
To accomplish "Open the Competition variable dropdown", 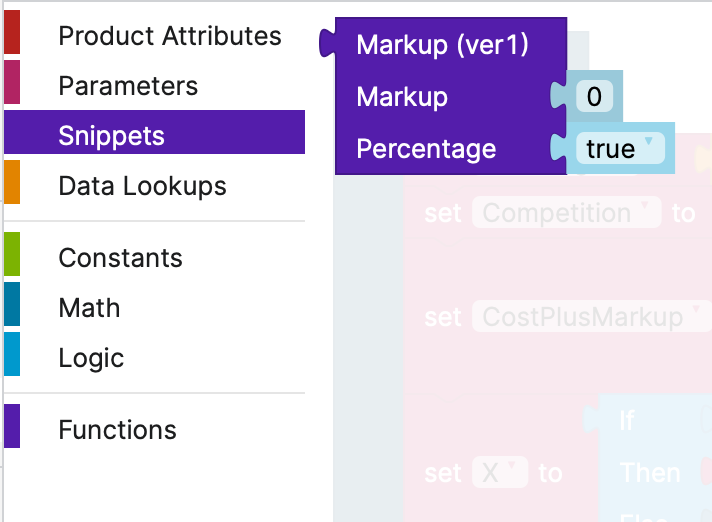I will coord(566,213).
